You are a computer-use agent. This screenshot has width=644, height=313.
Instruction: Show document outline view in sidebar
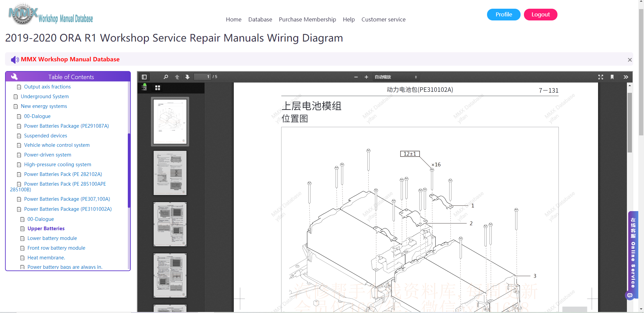(144, 87)
